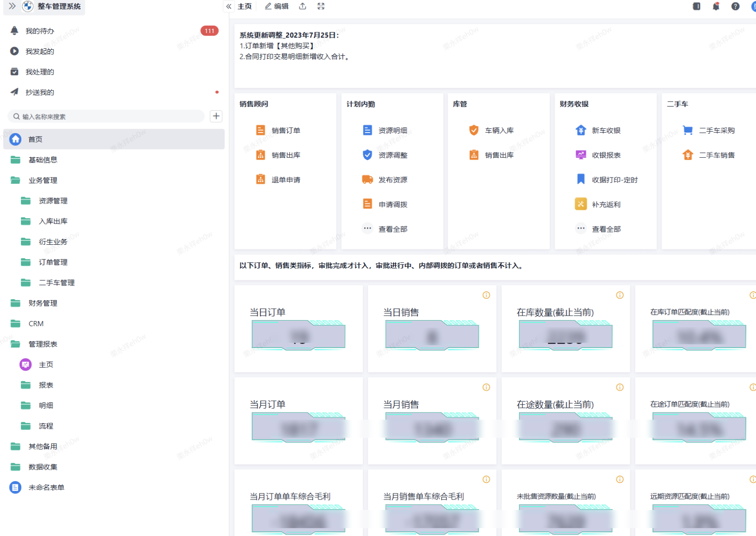This screenshot has width=756, height=536.
Task: Open 我的待办 bell icon
Action: point(15,31)
